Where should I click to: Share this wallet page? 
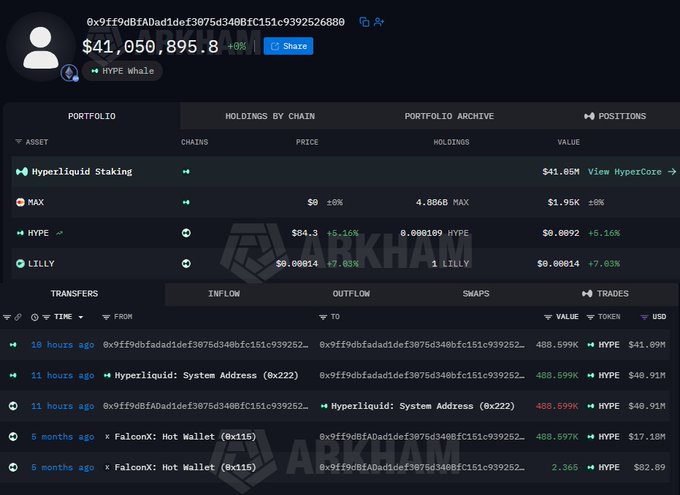(x=288, y=46)
